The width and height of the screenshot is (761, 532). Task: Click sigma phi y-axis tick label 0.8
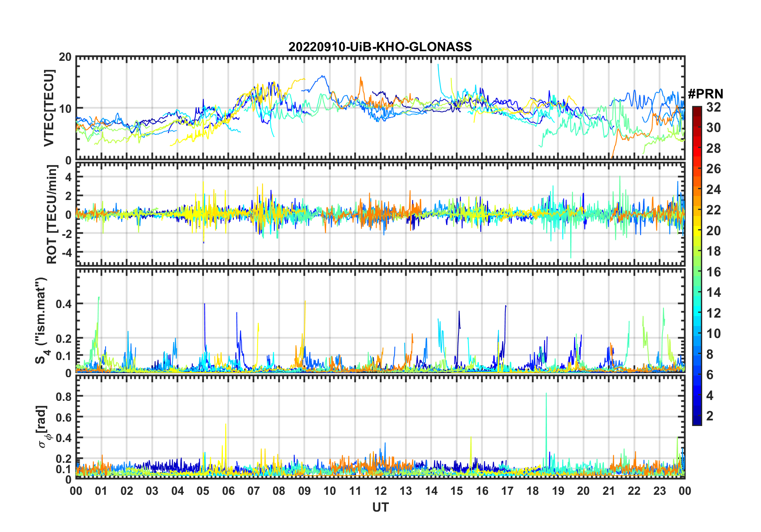[x=64, y=396]
